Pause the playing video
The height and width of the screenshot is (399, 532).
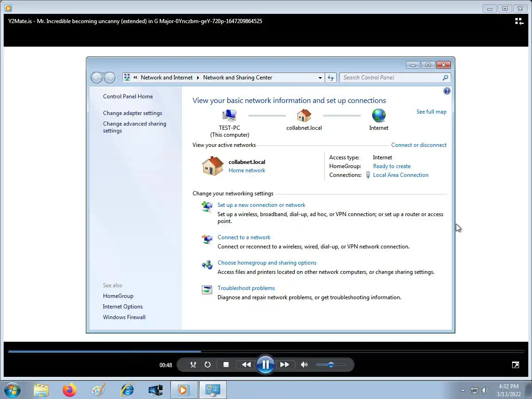pos(266,365)
